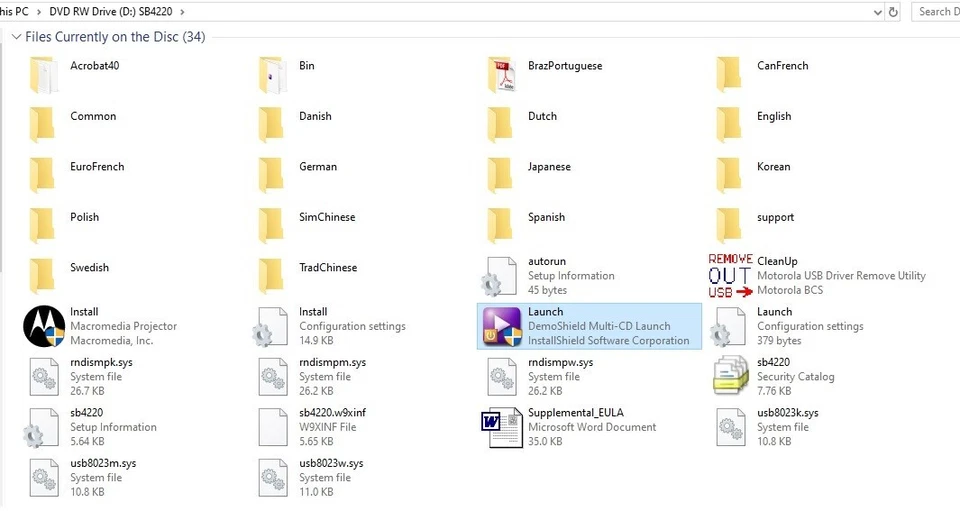Select the Dutch folder icon
960x511 pixels.
pyautogui.click(x=500, y=124)
